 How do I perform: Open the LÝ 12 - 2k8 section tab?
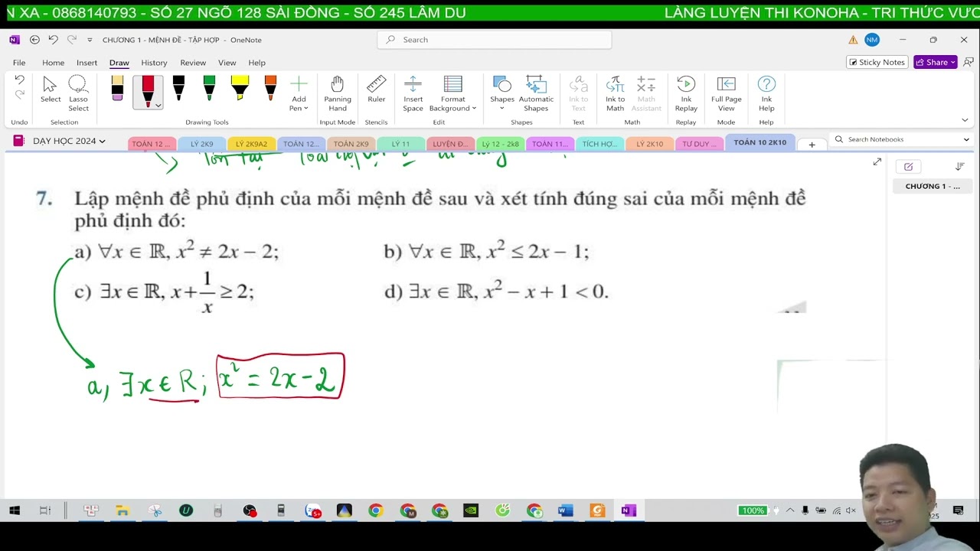tap(500, 144)
